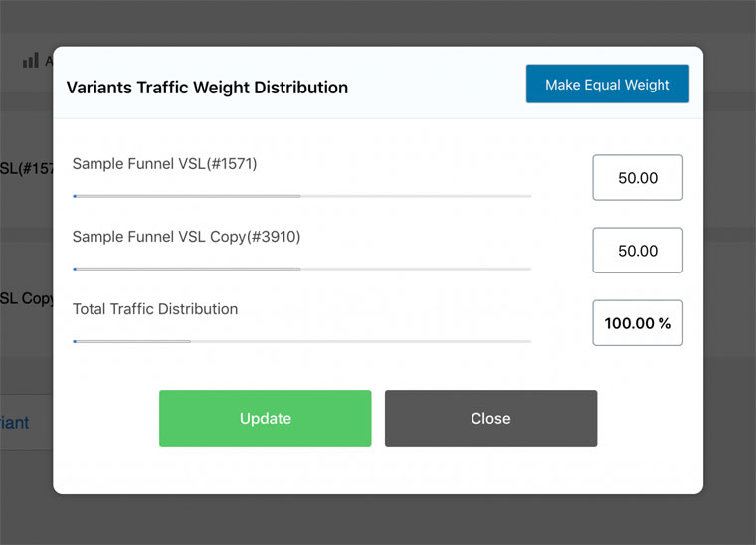Screen dimensions: 756x545
Task: Click the Total Traffic Distribution 100.00 % field
Action: click(x=638, y=323)
